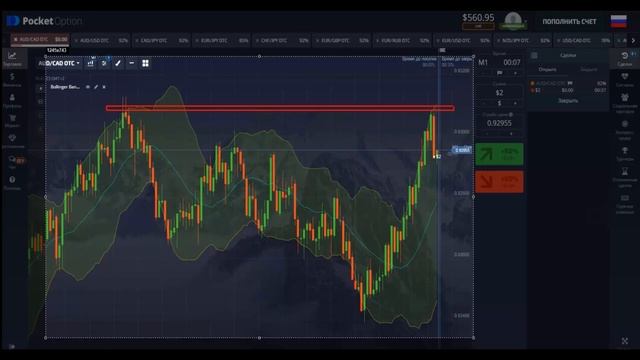Open the Russian flag language selector

pos(618,21)
